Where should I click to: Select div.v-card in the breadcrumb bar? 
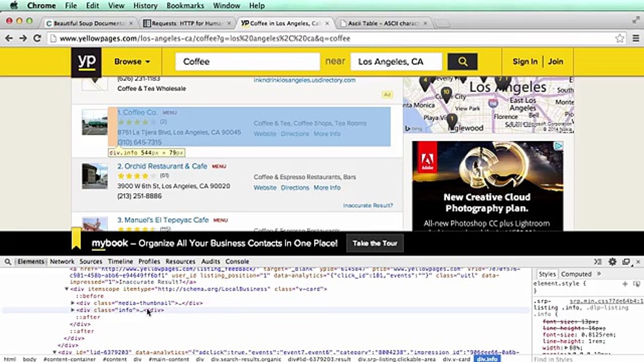coord(456,359)
